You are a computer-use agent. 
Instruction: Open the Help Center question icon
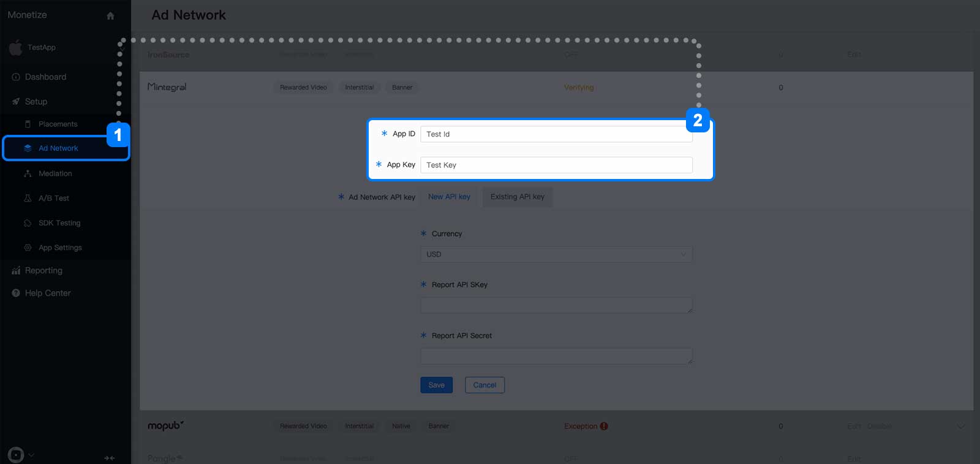coord(16,293)
